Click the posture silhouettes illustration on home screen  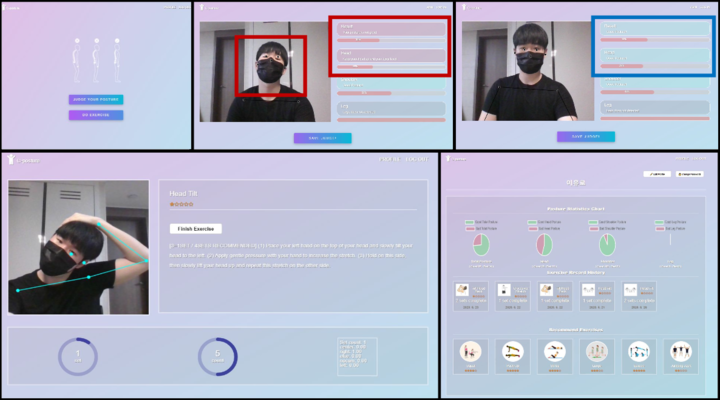pos(96,61)
